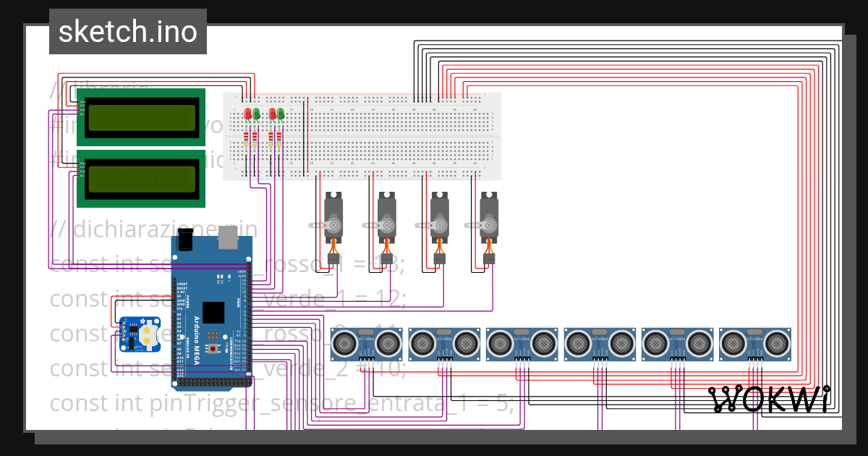Select the middle ultrasonic sensor
This screenshot has width=868, height=456.
coord(522,344)
